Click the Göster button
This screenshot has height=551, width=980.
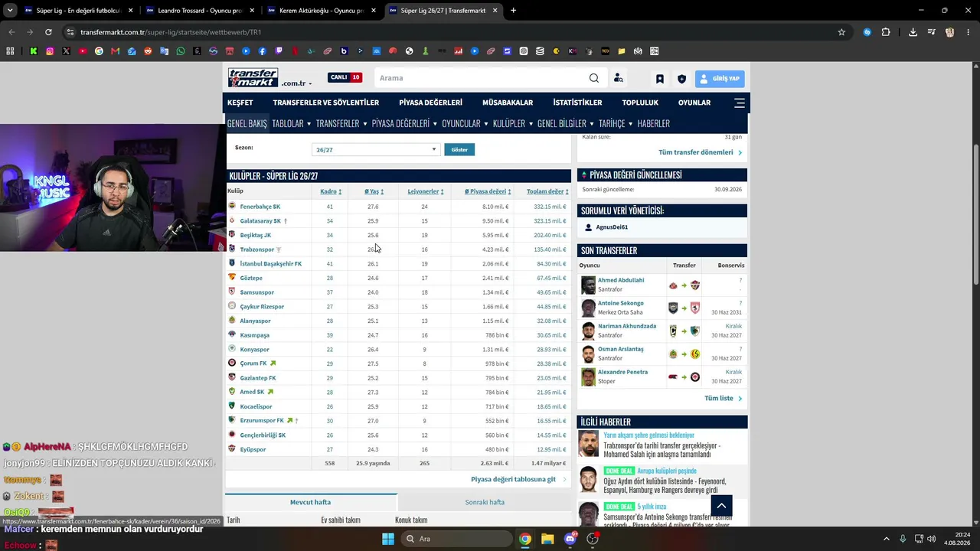[459, 149]
